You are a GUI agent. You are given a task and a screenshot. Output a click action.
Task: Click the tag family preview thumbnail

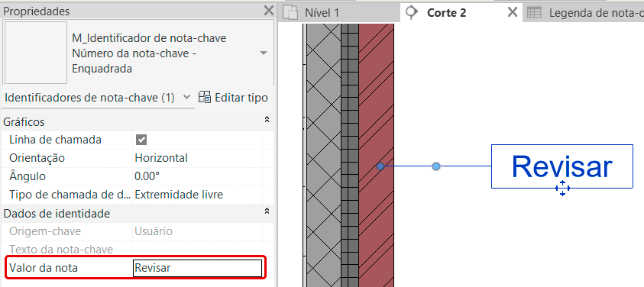35,53
